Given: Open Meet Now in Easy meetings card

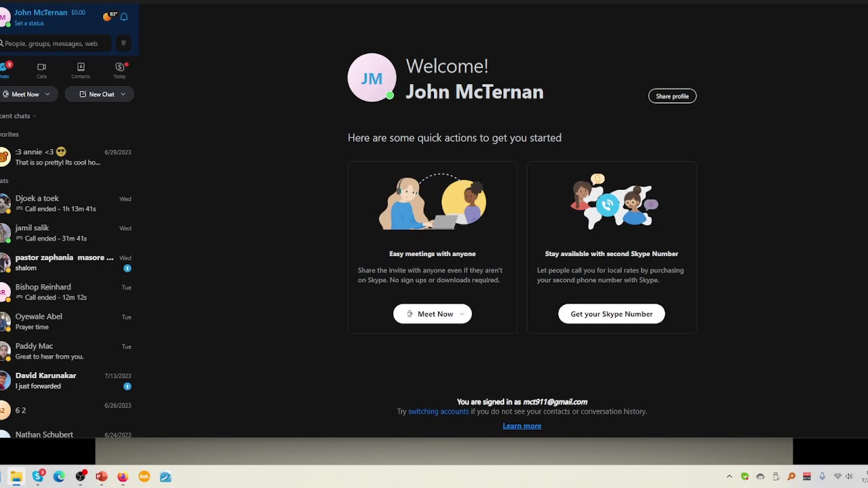Looking at the screenshot, I should coord(433,314).
